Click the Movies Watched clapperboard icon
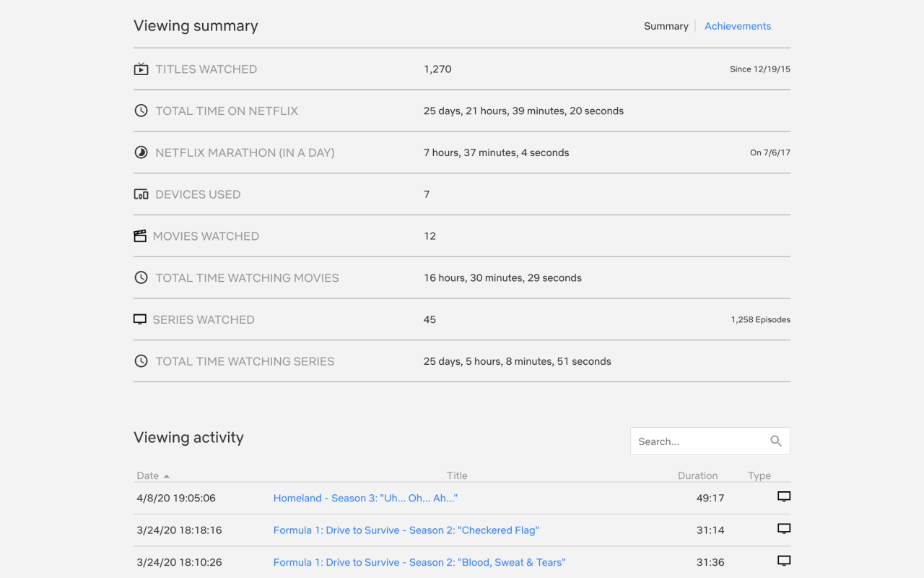The image size is (924, 578). pyautogui.click(x=140, y=236)
